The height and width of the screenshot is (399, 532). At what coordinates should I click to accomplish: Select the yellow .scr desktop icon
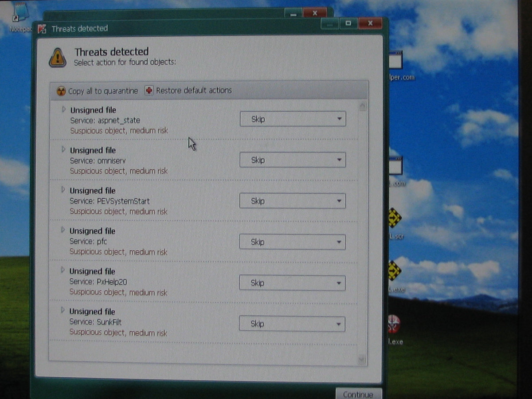click(393, 218)
